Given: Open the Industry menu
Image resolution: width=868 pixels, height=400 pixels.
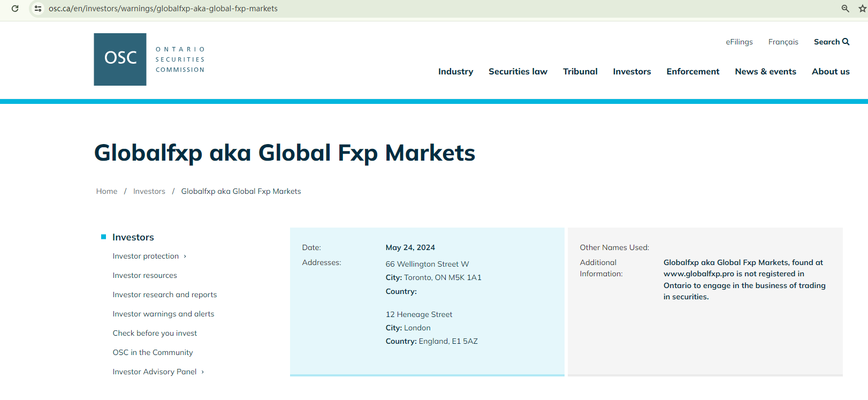Looking at the screenshot, I should (455, 72).
